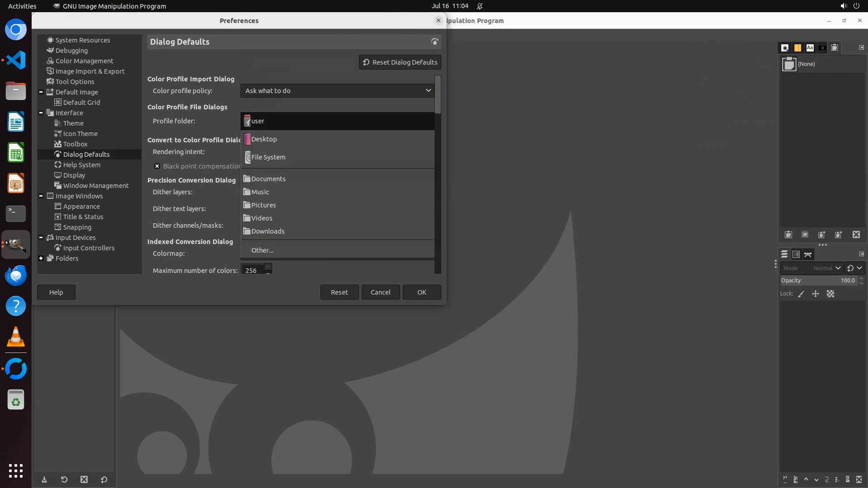Toggle the lock alpha channel icon

[x=830, y=294]
